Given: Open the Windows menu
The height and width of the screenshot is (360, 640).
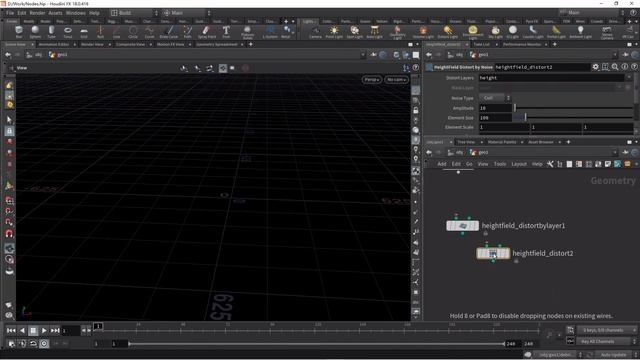Looking at the screenshot, I should [76, 13].
